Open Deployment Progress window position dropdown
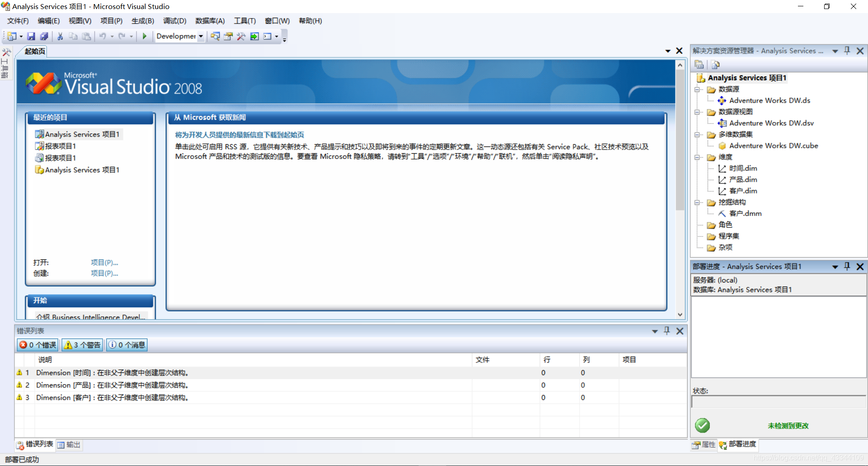 pyautogui.click(x=835, y=267)
